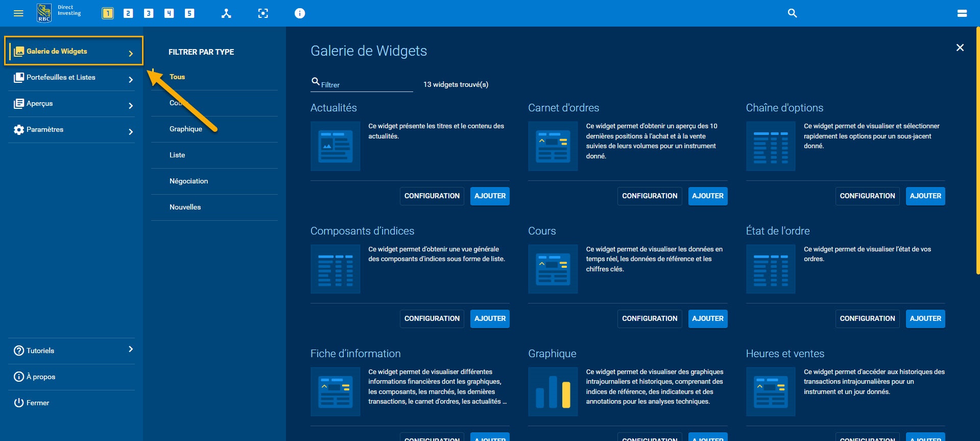Expand the Tutoriels chevron
Image resolution: width=980 pixels, height=441 pixels.
[x=131, y=349]
